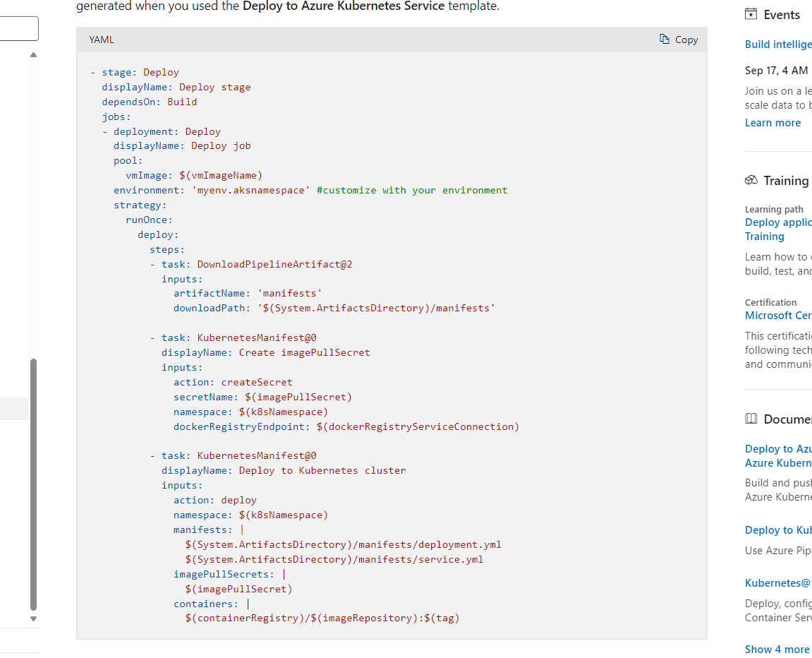Click the 'stage: Deploy' code line
This screenshot has height=658, width=812.
coord(134,73)
